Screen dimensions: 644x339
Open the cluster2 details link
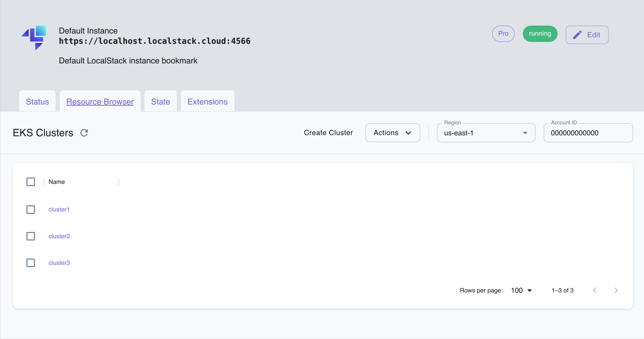tap(59, 236)
